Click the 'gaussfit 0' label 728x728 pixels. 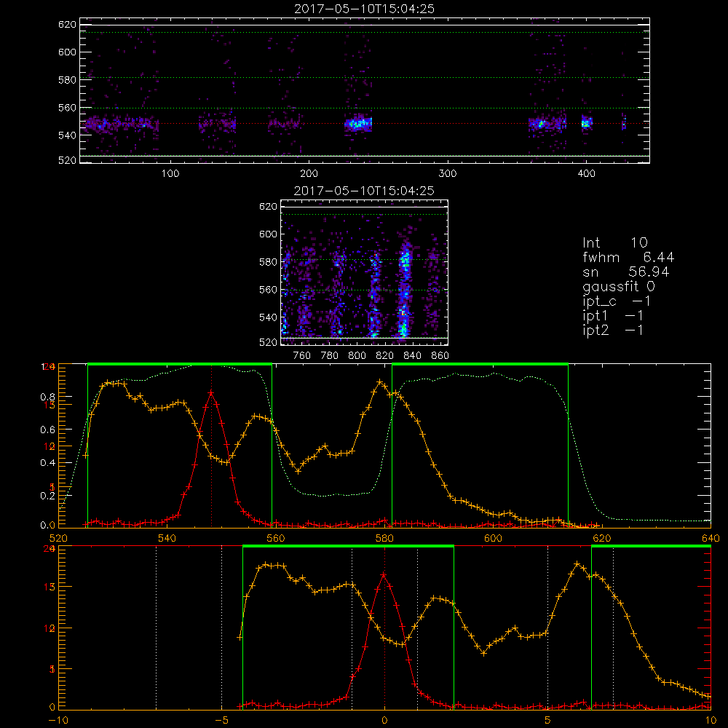pyautogui.click(x=618, y=286)
